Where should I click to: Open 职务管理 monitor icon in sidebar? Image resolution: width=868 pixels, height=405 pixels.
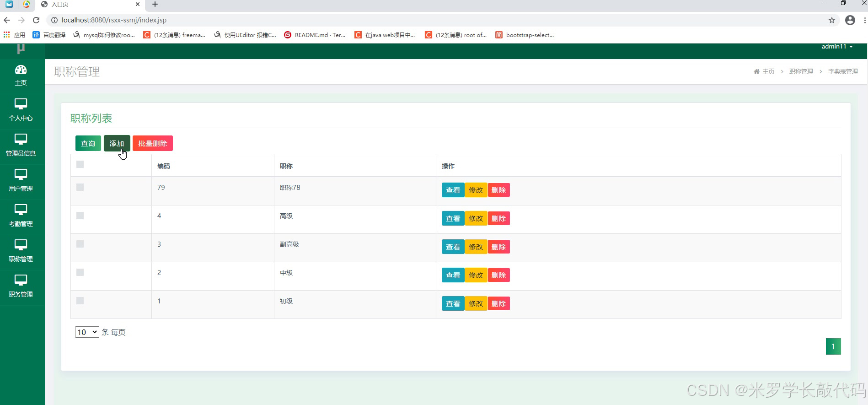21,280
